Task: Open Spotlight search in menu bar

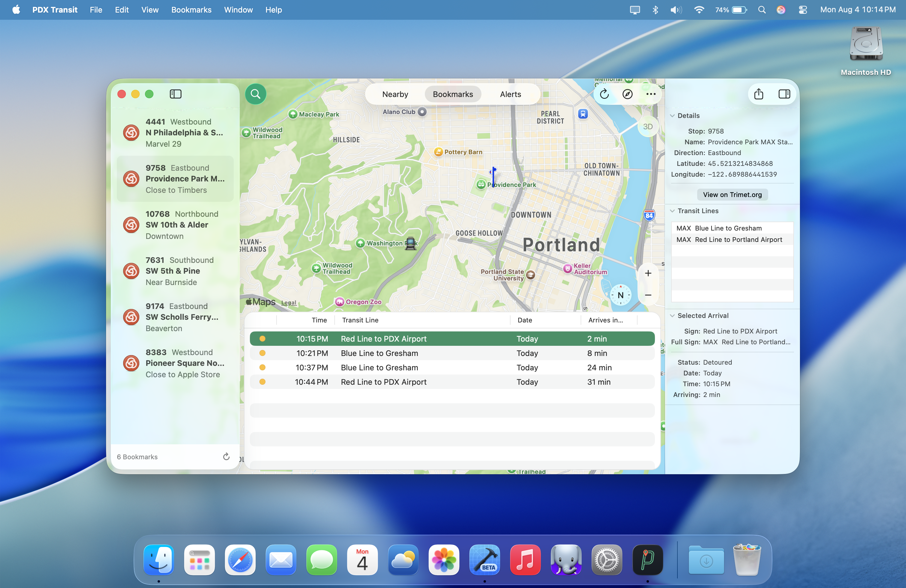Action: tap(762, 10)
